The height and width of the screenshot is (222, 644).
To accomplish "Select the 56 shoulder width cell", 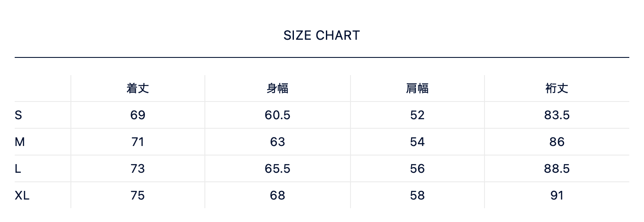I will pyautogui.click(x=417, y=169).
